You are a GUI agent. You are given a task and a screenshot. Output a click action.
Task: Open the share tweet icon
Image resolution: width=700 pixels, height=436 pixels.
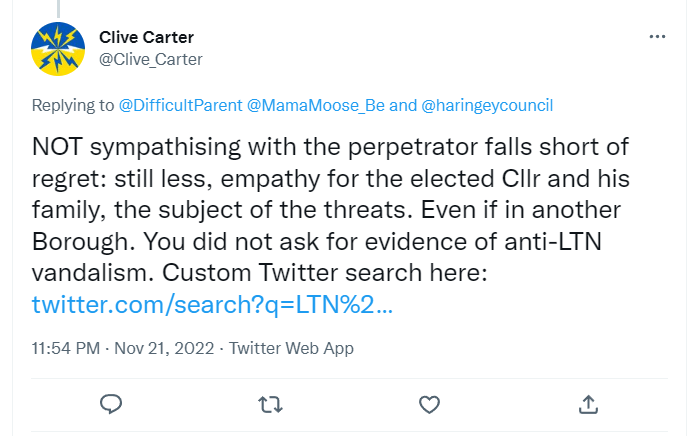588,404
